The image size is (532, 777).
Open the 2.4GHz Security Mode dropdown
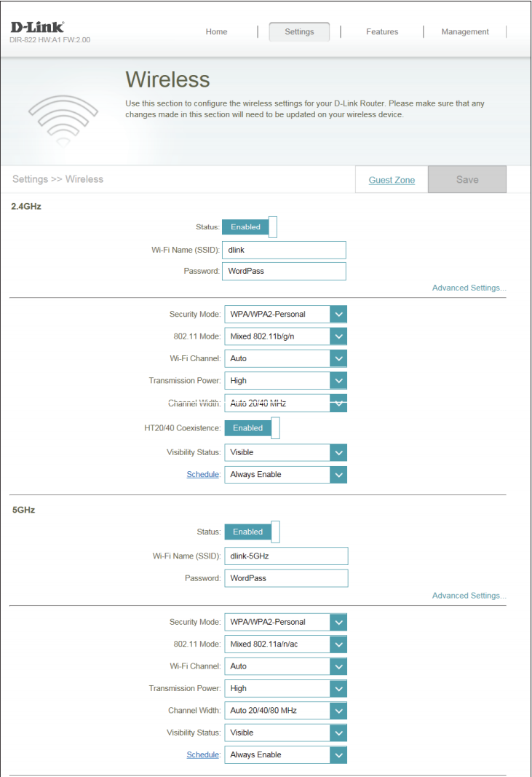click(x=285, y=314)
